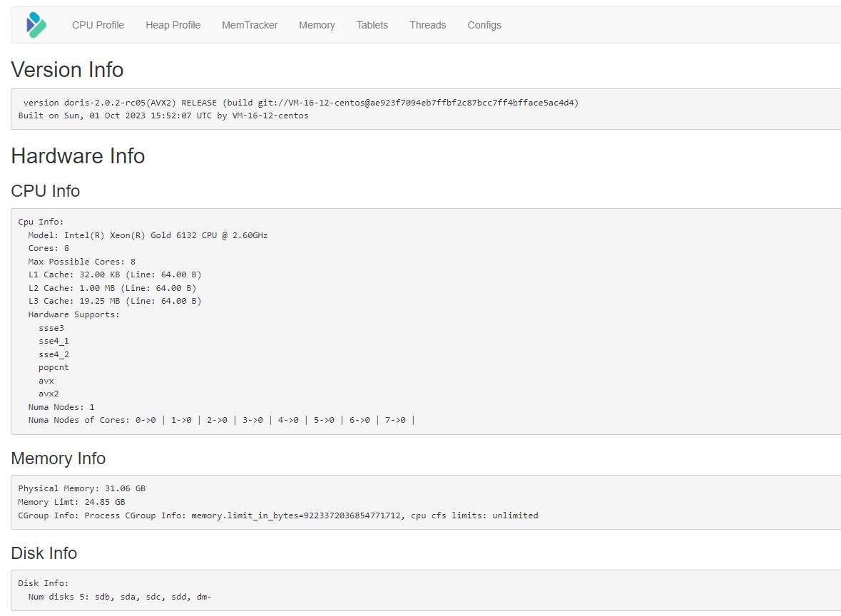Navigate to the Configs page
The height and width of the screenshot is (616, 841).
(x=484, y=25)
